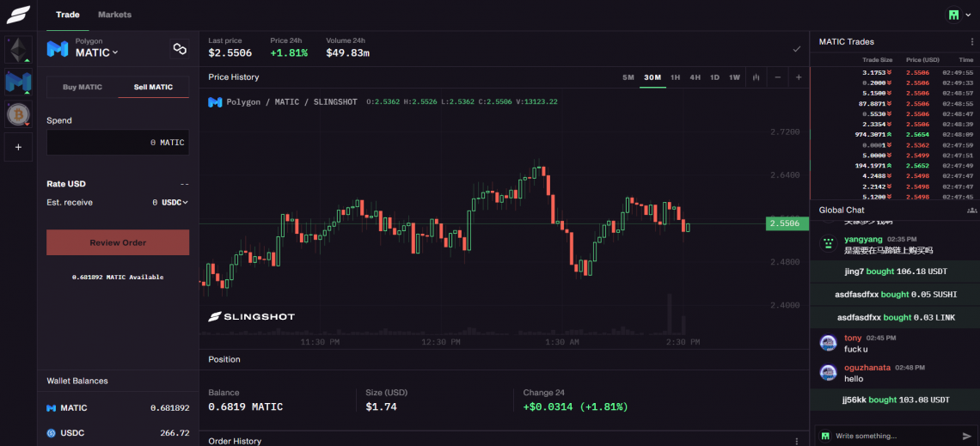Viewport: 980px width, 446px height.
Task: Open the MATIC token selector dropdown
Action: tap(96, 52)
